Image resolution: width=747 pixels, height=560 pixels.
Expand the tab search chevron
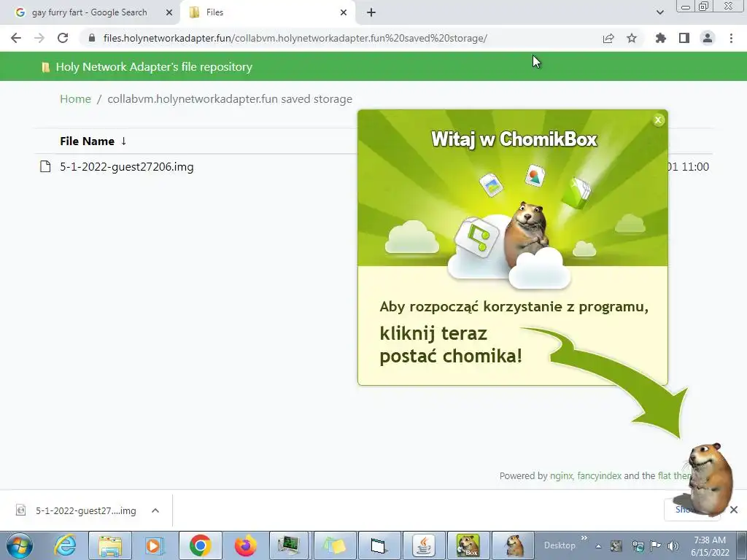[x=659, y=13]
